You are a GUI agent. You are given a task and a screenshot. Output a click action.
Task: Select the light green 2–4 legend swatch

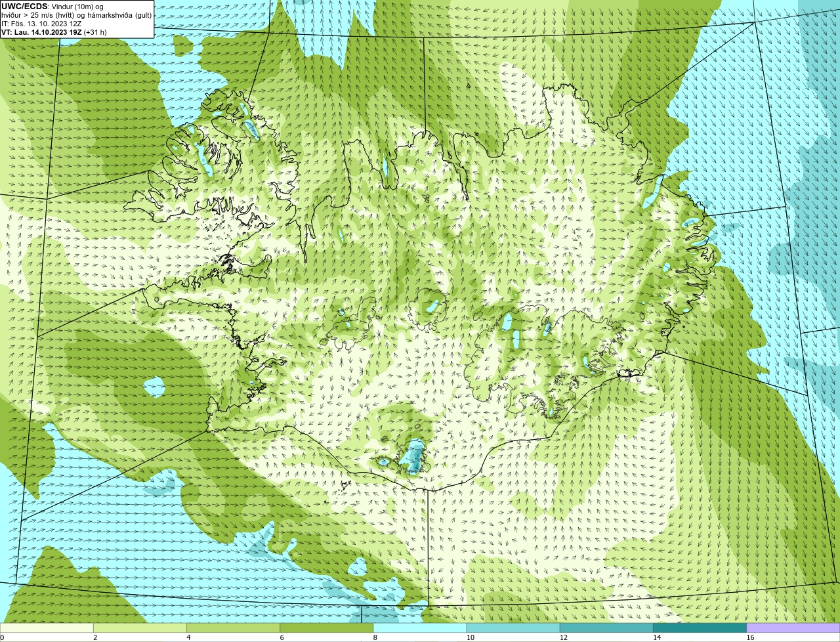140,628
